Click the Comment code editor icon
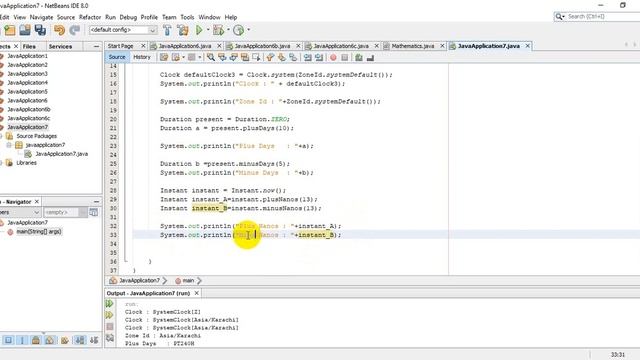 (x=359, y=58)
